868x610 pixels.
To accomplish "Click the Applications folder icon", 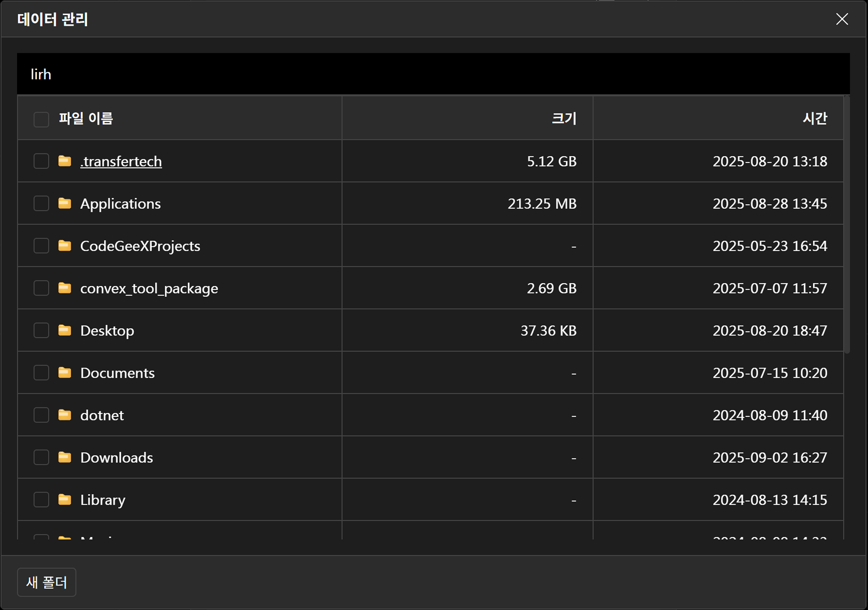I will pyautogui.click(x=65, y=203).
